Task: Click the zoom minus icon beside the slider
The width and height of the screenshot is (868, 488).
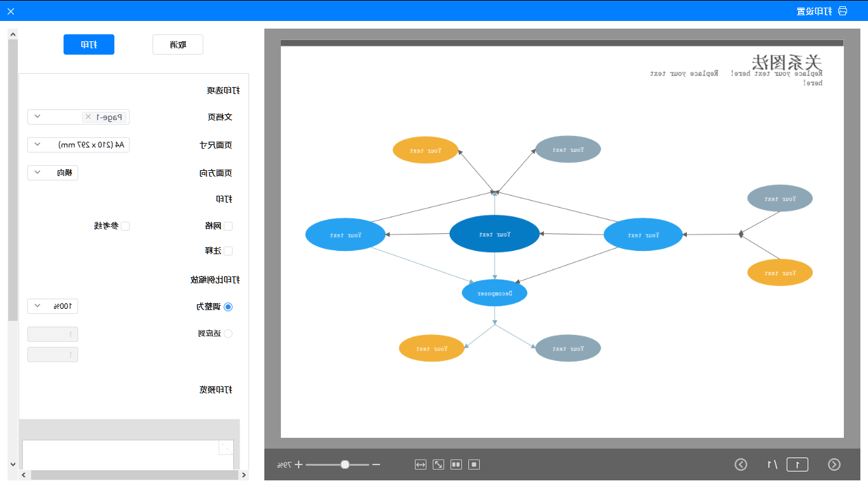Action: 376,464
